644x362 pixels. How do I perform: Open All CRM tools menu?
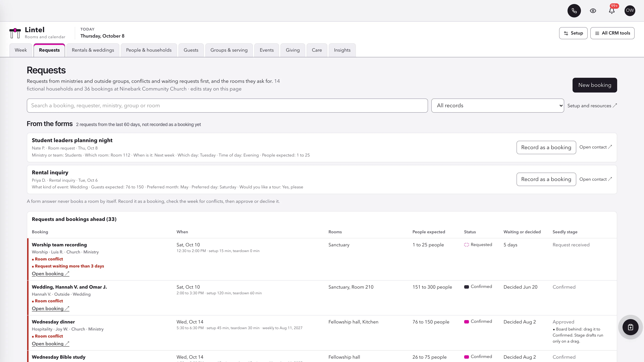pos(612,33)
